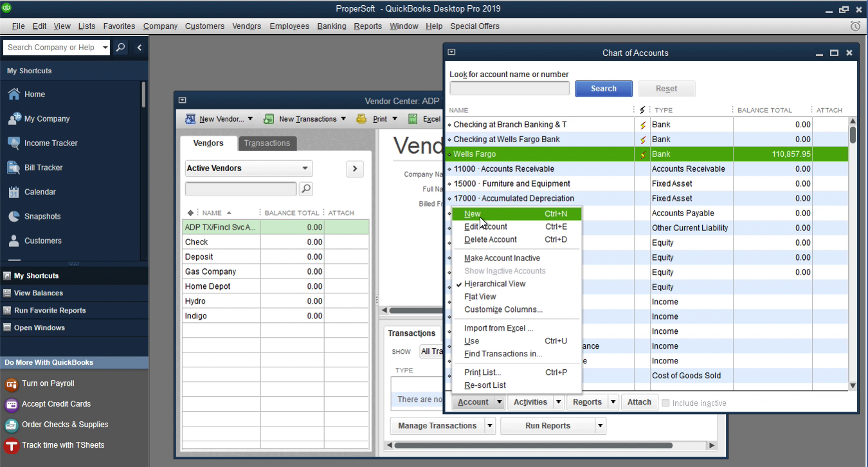Select the Home Depot vendor row
868x467 pixels.
[x=276, y=286]
